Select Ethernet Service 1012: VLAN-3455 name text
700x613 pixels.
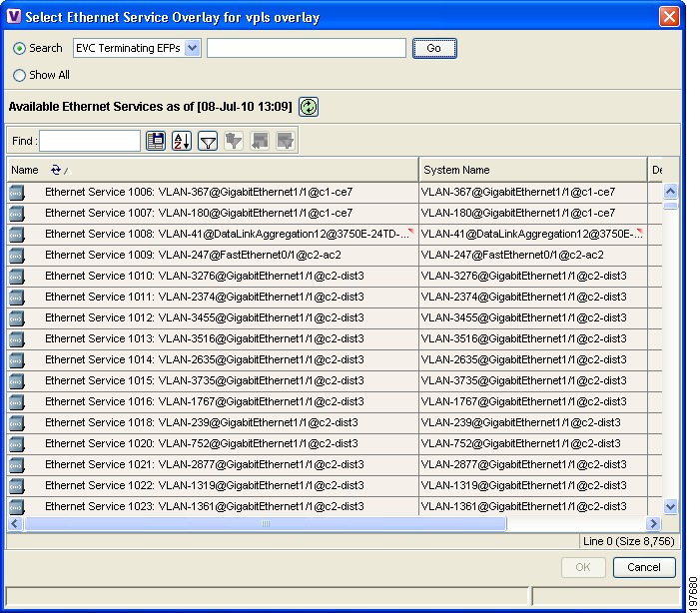click(x=205, y=317)
